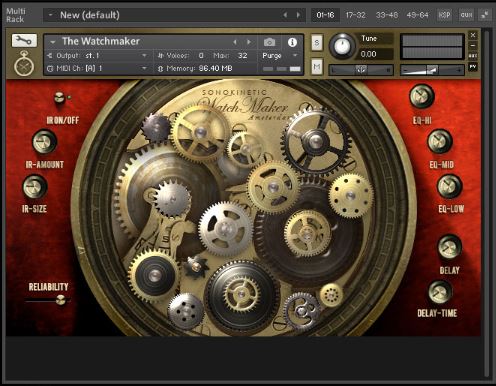496x386 pixels.
Task: Click the multi rack name New (default)
Action: tap(90, 15)
